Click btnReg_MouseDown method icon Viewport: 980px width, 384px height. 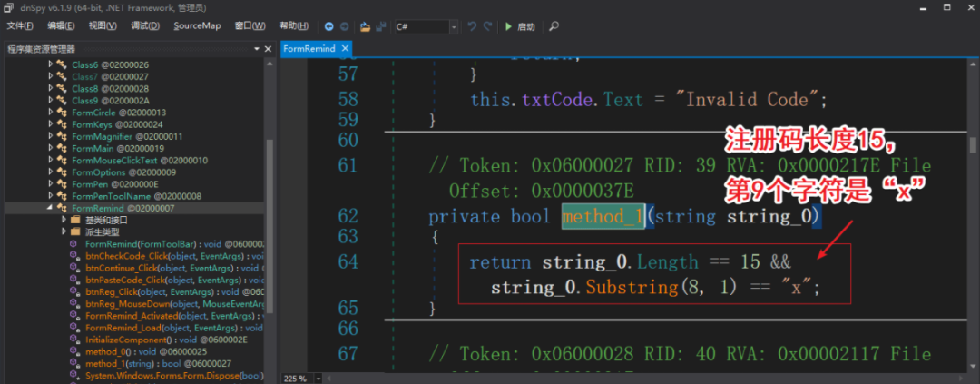[74, 303]
